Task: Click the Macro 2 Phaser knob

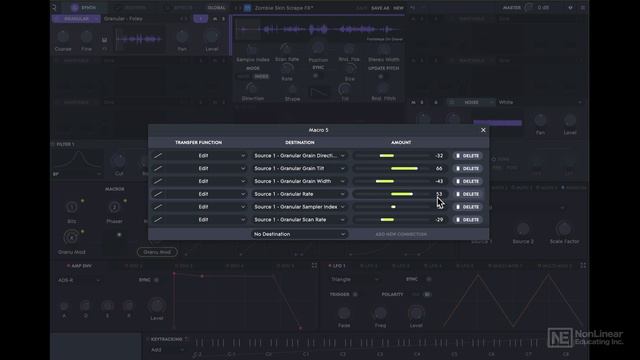Action: pos(114,207)
